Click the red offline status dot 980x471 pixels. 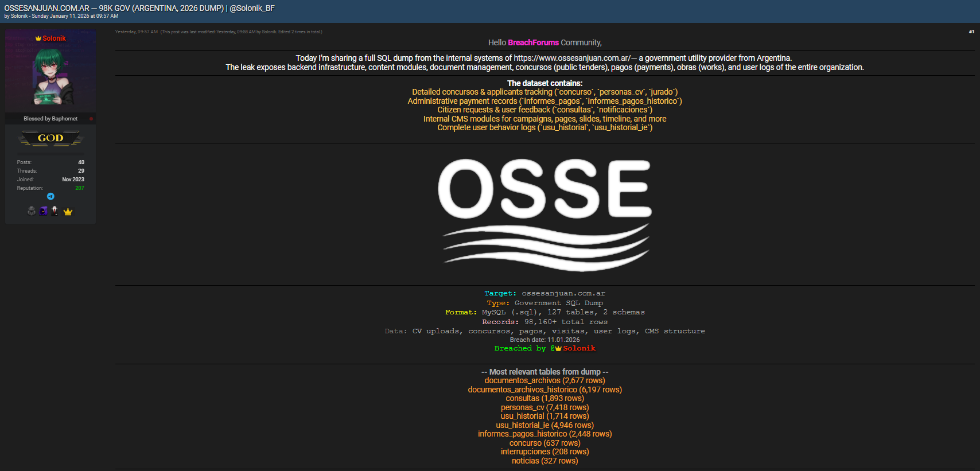(x=91, y=119)
